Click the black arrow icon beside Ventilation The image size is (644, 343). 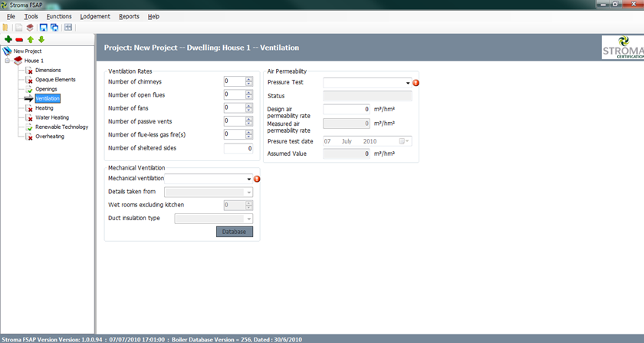[29, 99]
